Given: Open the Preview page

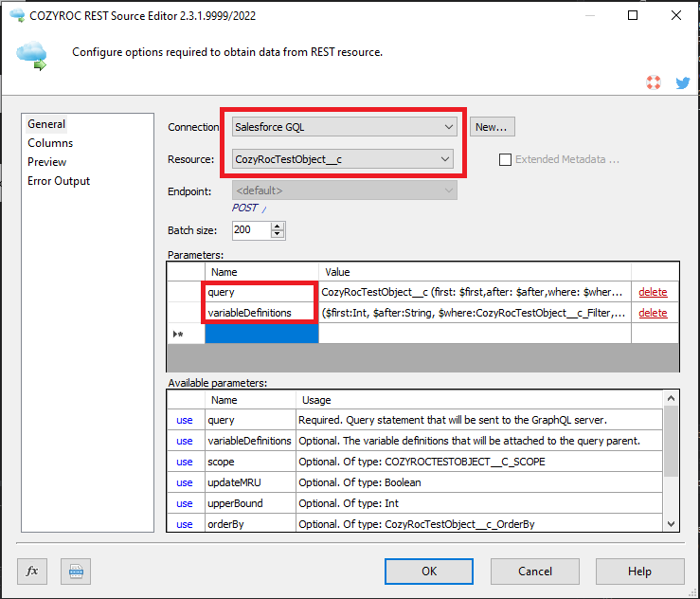Looking at the screenshot, I should [x=47, y=162].
